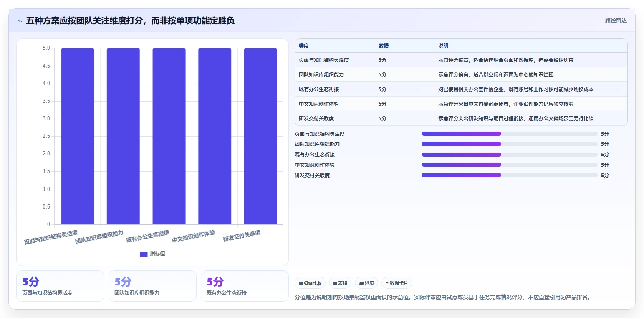
Task: Click the 中文知识创作体验 bar in the chart
Action: click(x=215, y=136)
